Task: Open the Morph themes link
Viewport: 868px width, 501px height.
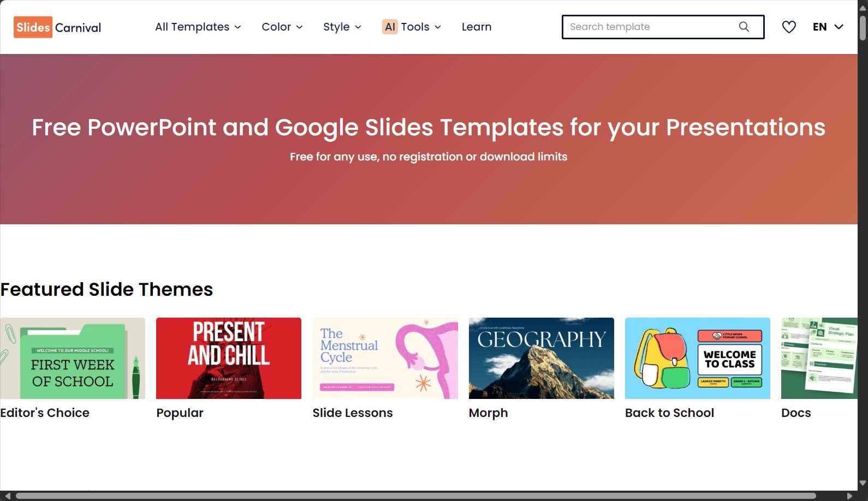Action: [488, 413]
